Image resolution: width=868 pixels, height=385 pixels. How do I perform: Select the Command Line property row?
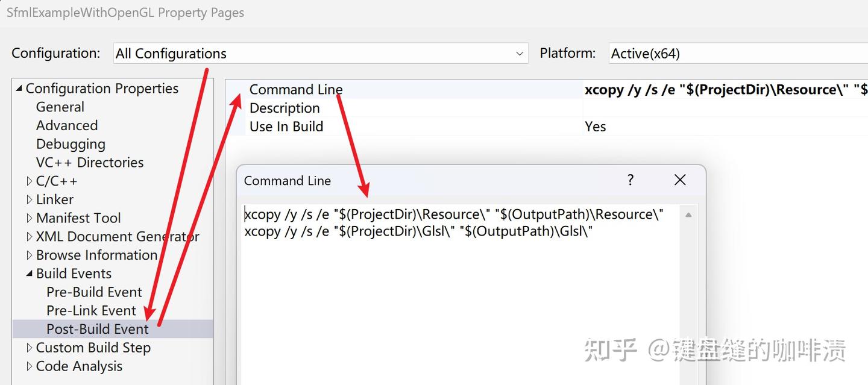coord(296,89)
